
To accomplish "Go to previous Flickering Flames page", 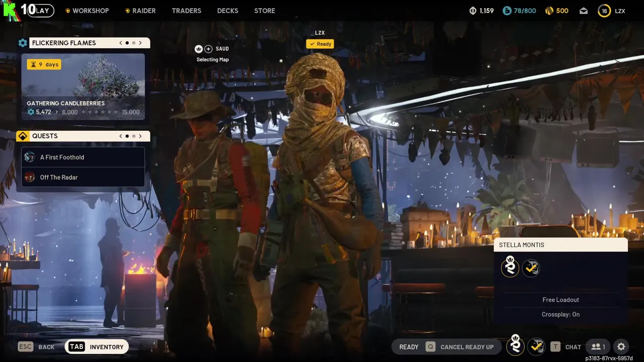I will [x=121, y=43].
